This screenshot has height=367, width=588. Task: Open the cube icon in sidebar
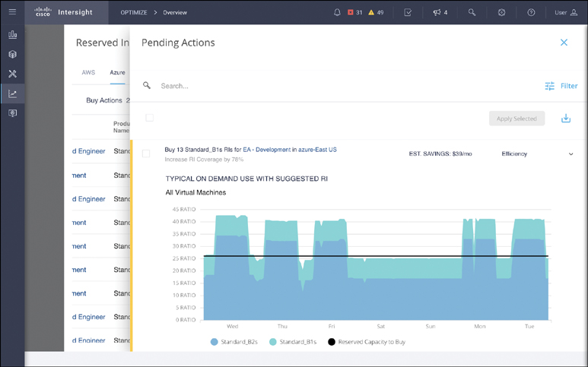pos(12,55)
